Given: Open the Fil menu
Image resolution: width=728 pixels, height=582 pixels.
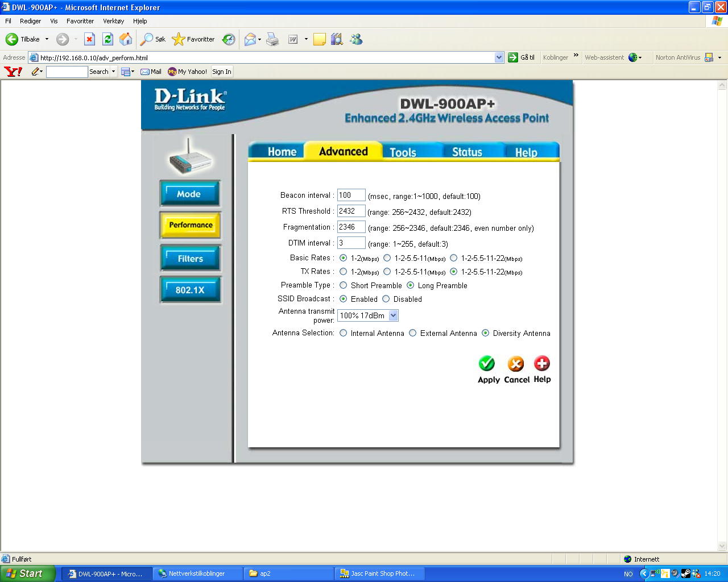Looking at the screenshot, I should (8, 21).
